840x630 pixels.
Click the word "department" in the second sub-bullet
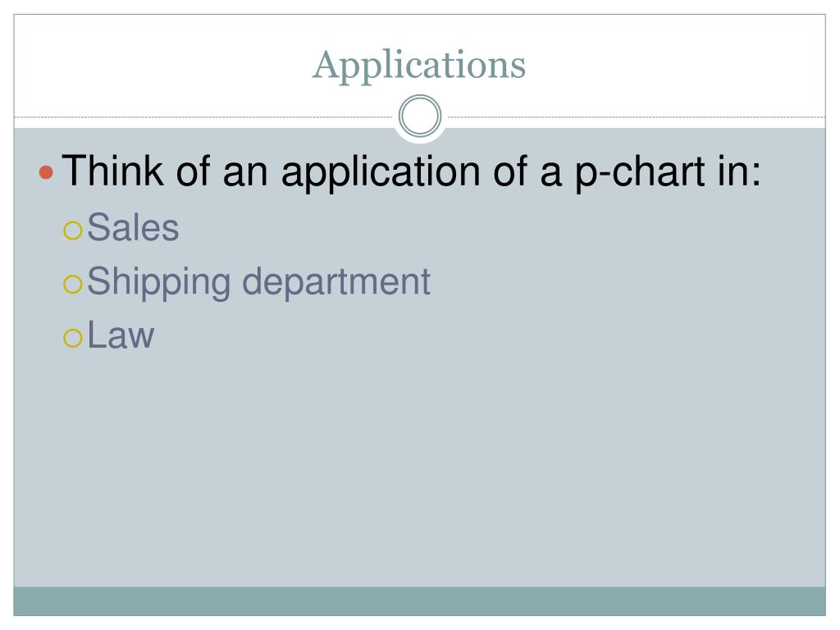pos(336,282)
